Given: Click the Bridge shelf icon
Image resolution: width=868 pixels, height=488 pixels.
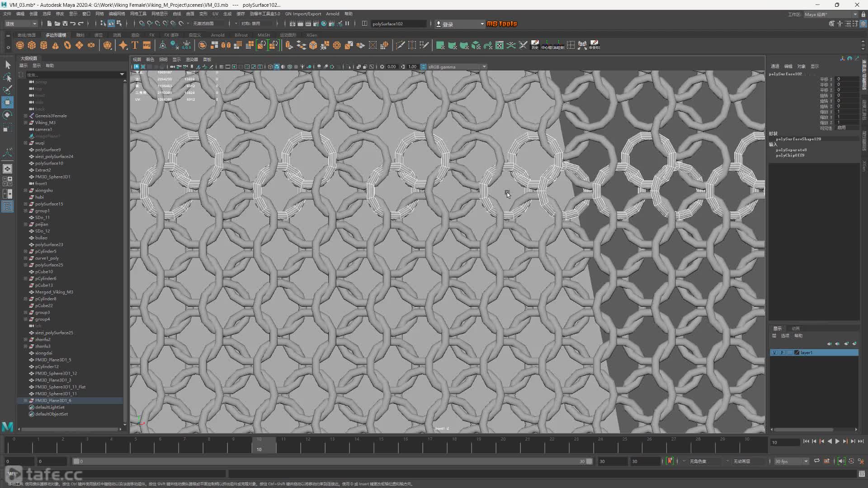Looking at the screenshot, I should pos(301,45).
